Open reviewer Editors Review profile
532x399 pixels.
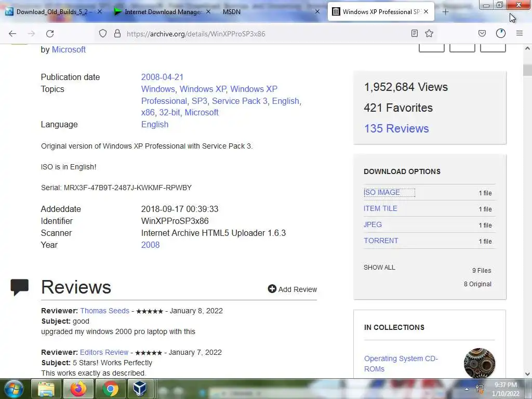(104, 352)
